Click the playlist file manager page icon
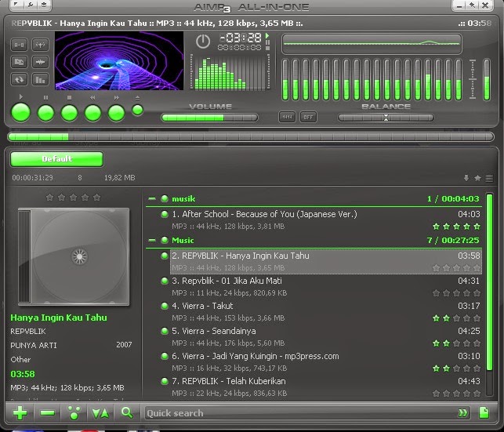This screenshot has height=432, width=504. pyautogui.click(x=484, y=412)
